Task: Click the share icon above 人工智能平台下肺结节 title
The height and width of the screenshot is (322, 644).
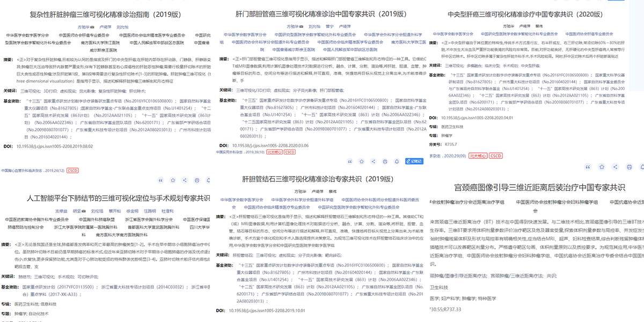Action: pyautogui.click(x=185, y=181)
